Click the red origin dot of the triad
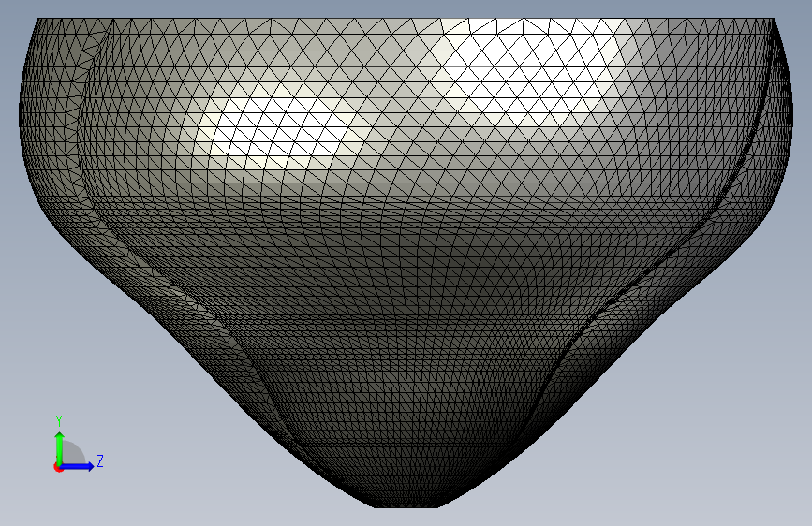This screenshot has width=812, height=526. (58, 467)
